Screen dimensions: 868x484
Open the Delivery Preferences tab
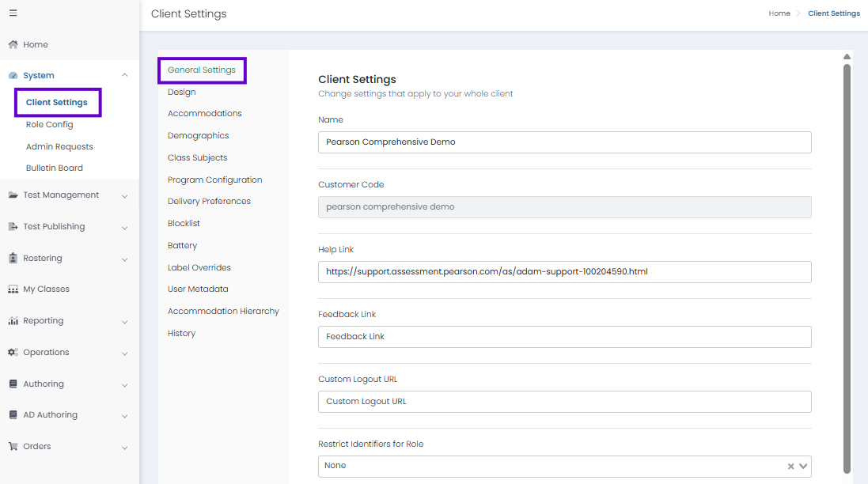pyautogui.click(x=209, y=202)
